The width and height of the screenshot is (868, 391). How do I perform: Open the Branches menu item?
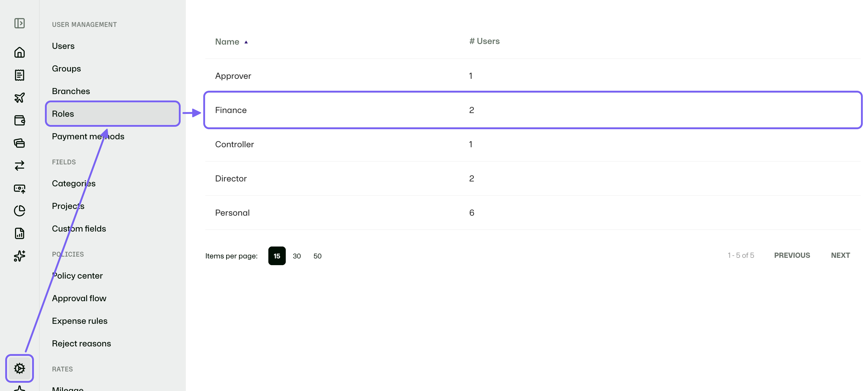pos(71,91)
